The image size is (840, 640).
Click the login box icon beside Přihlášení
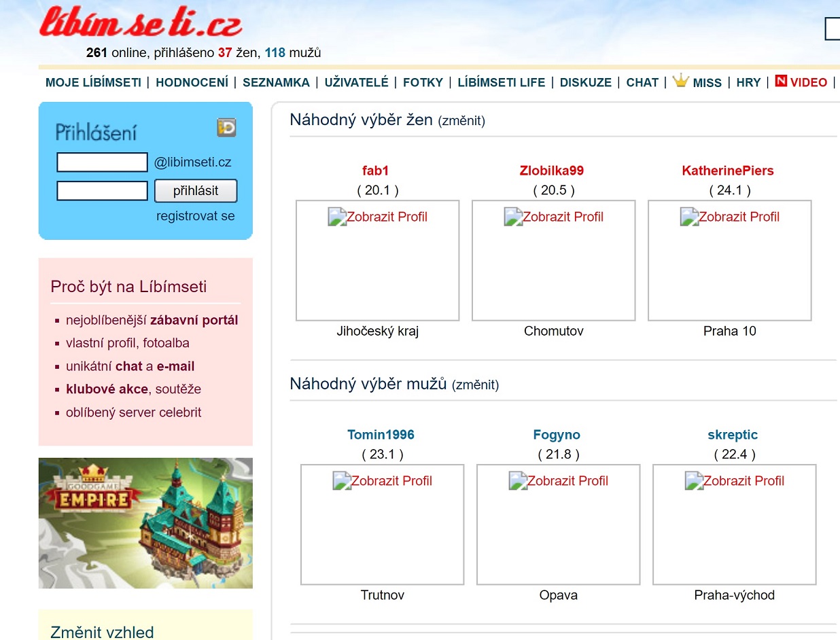pyautogui.click(x=226, y=128)
